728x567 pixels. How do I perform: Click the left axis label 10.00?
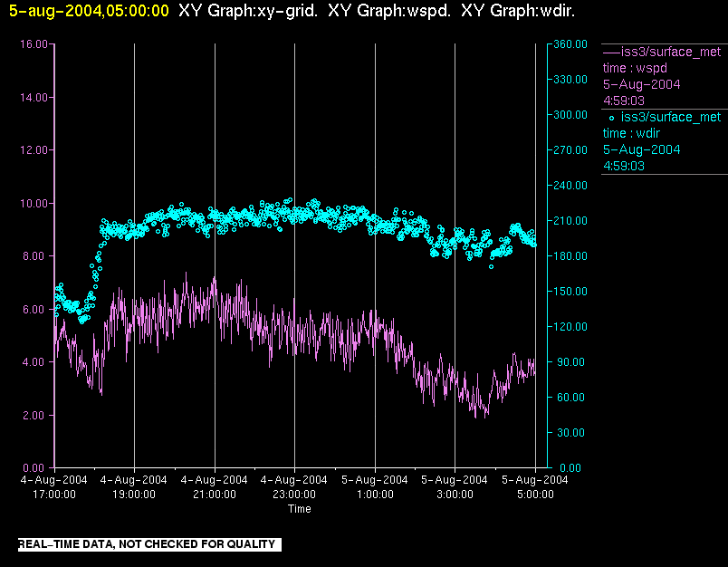(34, 204)
